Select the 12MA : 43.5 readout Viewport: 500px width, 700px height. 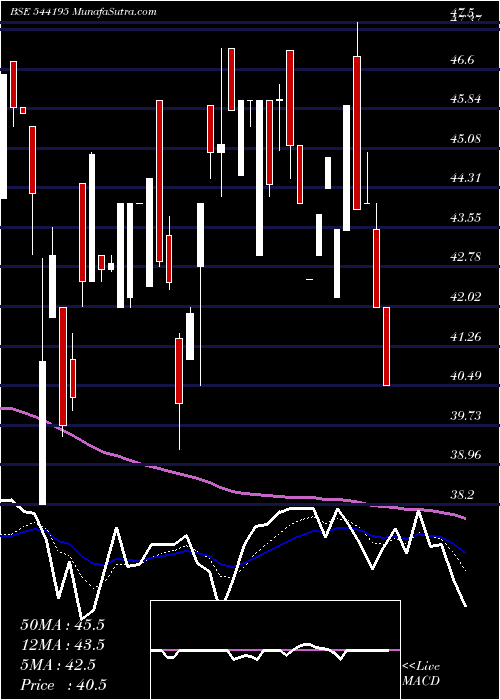62,645
